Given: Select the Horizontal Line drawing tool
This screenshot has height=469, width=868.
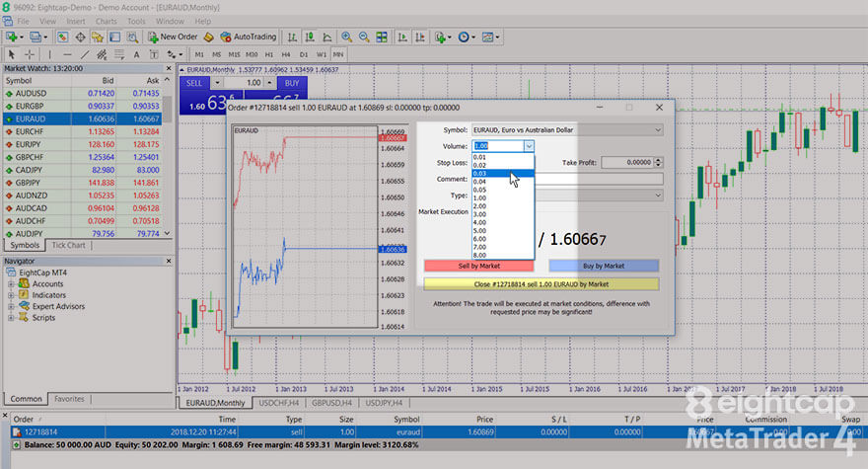Looking at the screenshot, I should [67, 54].
